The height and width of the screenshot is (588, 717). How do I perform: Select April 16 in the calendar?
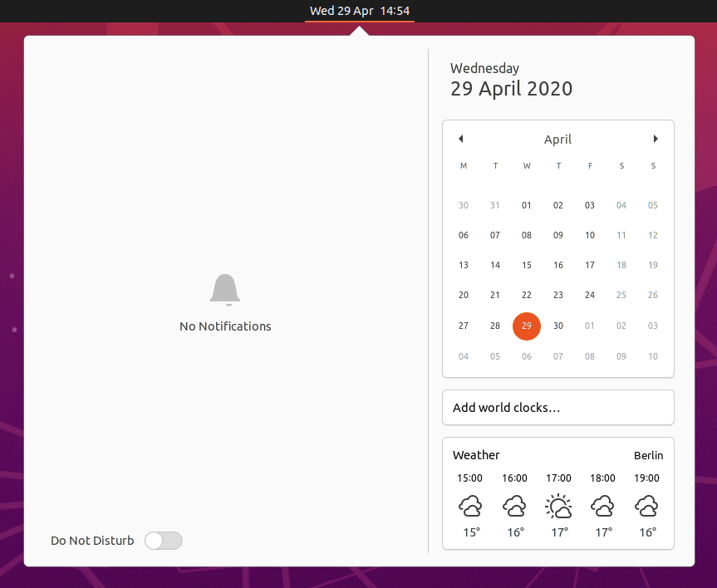[x=558, y=265]
